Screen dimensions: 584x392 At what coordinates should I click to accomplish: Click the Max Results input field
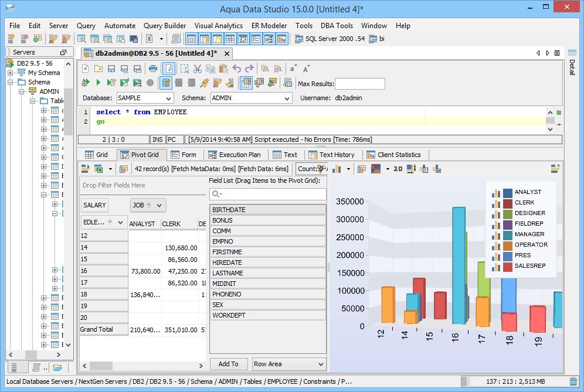pyautogui.click(x=360, y=84)
